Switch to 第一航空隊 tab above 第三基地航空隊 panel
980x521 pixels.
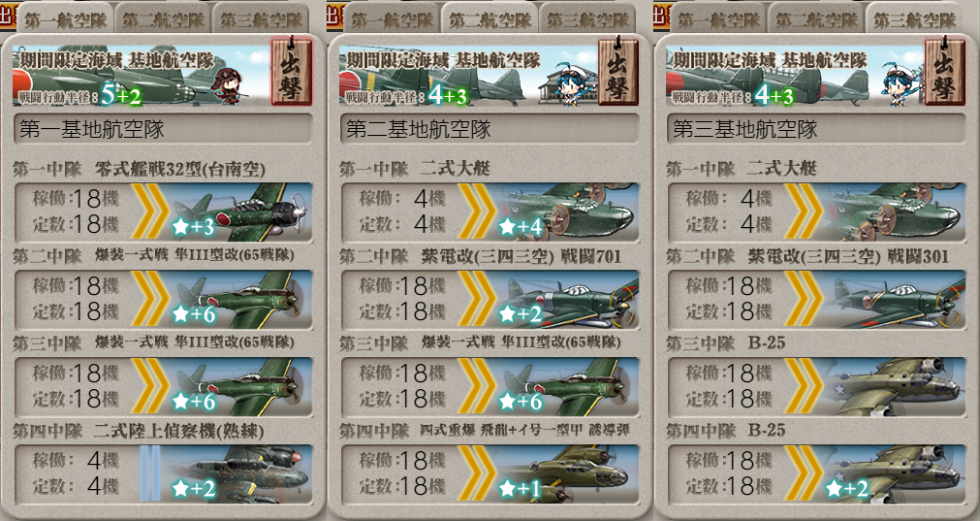718,19
